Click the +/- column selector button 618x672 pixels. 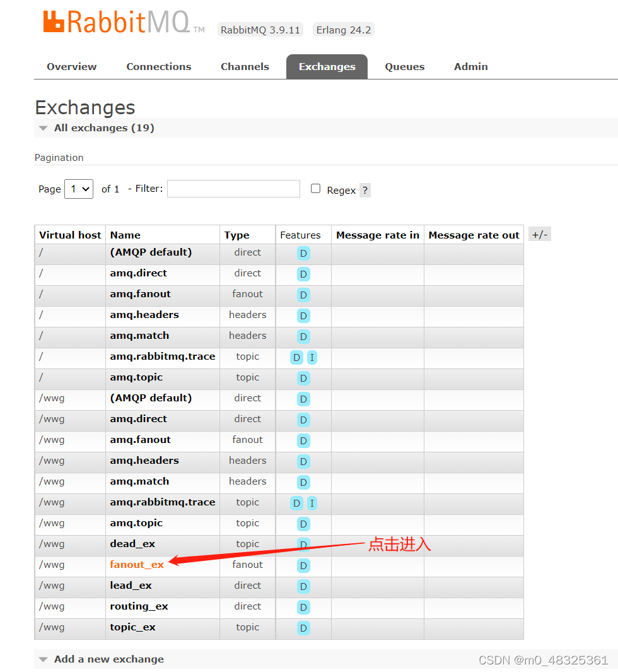click(540, 235)
